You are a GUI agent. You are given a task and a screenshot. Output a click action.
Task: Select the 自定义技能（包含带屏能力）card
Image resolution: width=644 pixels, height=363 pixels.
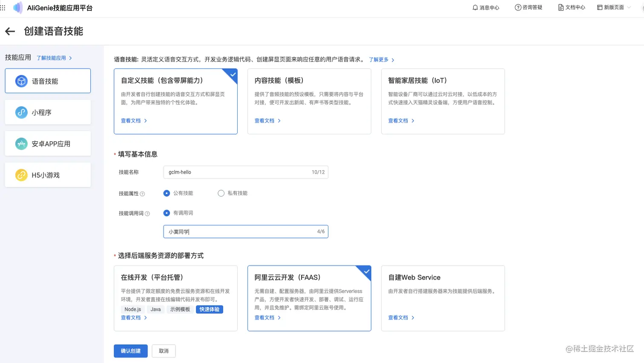coord(175,101)
